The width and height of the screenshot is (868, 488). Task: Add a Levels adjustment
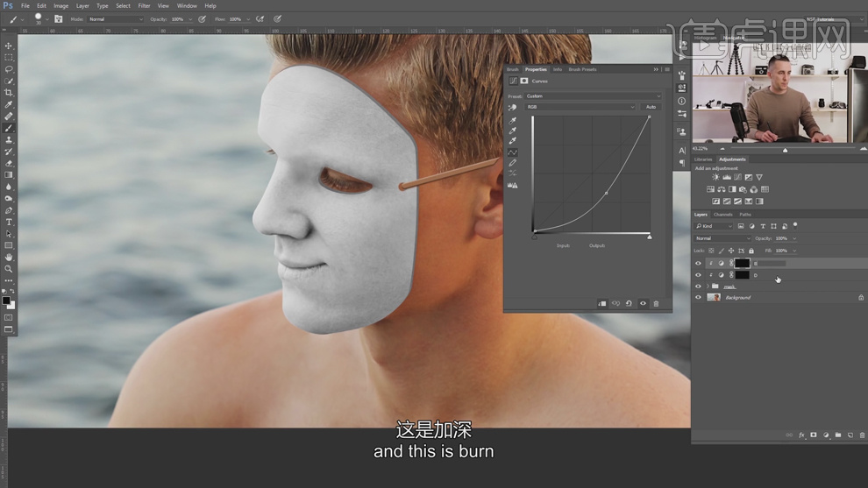click(x=726, y=177)
